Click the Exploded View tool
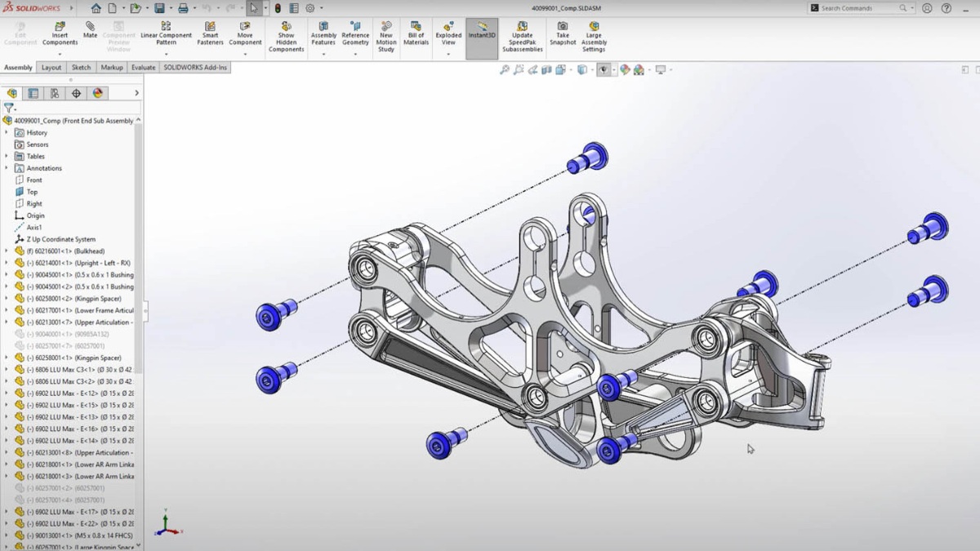The image size is (980, 551). [448, 34]
